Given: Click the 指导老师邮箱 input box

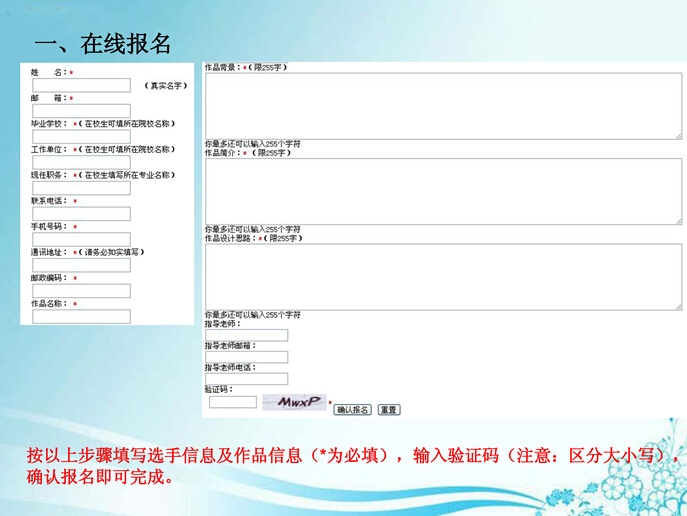Looking at the screenshot, I should 246,357.
